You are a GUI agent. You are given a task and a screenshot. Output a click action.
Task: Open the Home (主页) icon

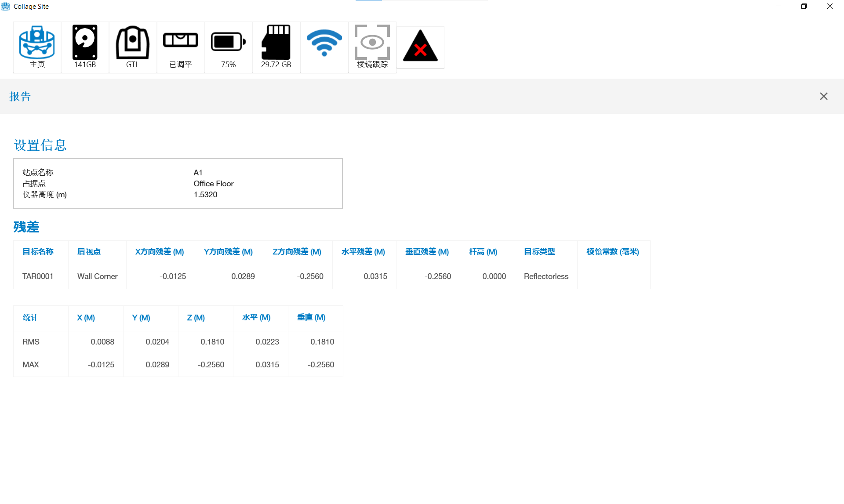pos(37,47)
